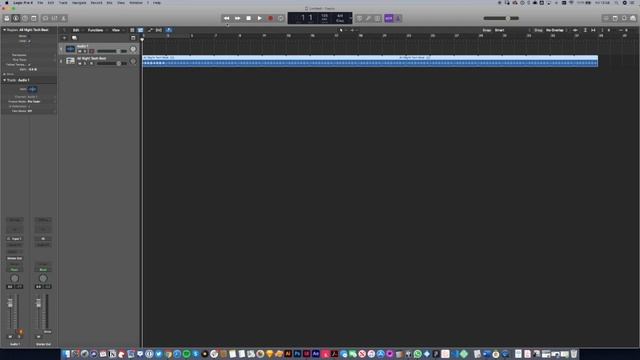Toggle the purple Count-in button
640x360 pixels.
click(389, 18)
